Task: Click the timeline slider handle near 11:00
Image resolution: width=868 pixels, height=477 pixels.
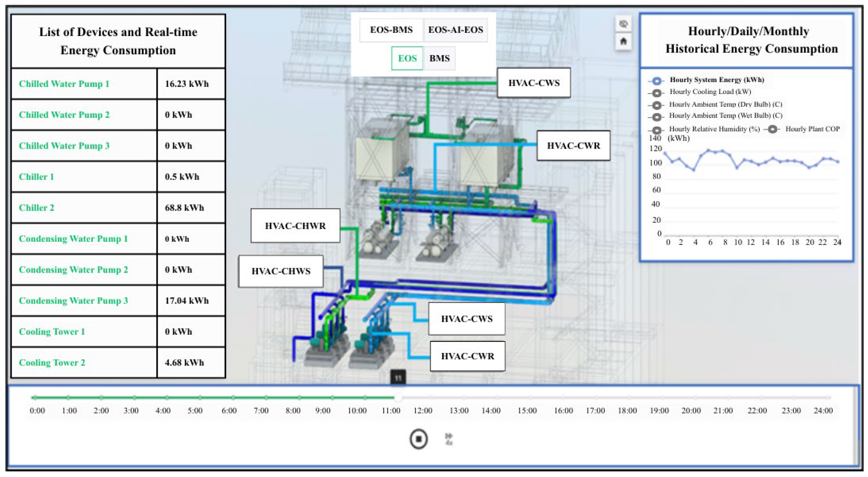Action: pos(398,398)
